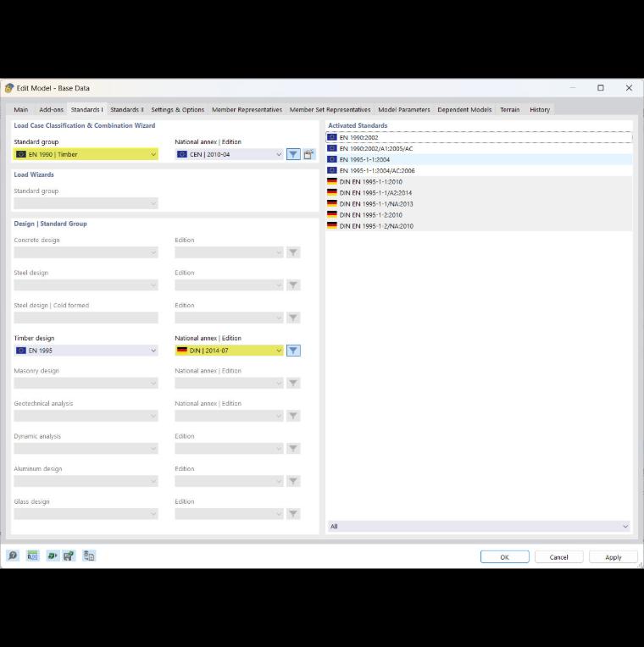Select DIN EN 1995-1-1/NA:2013 list entry
This screenshot has height=647, width=644.
point(479,204)
